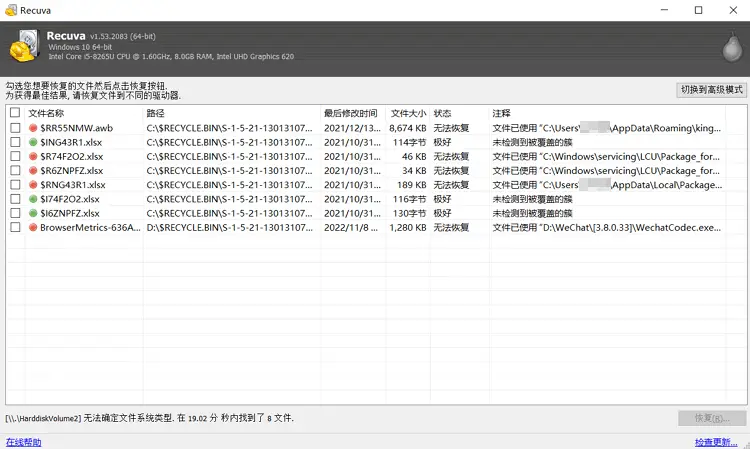
Task: Check the box for $I74F2O2.xlsx
Action: click(15, 199)
